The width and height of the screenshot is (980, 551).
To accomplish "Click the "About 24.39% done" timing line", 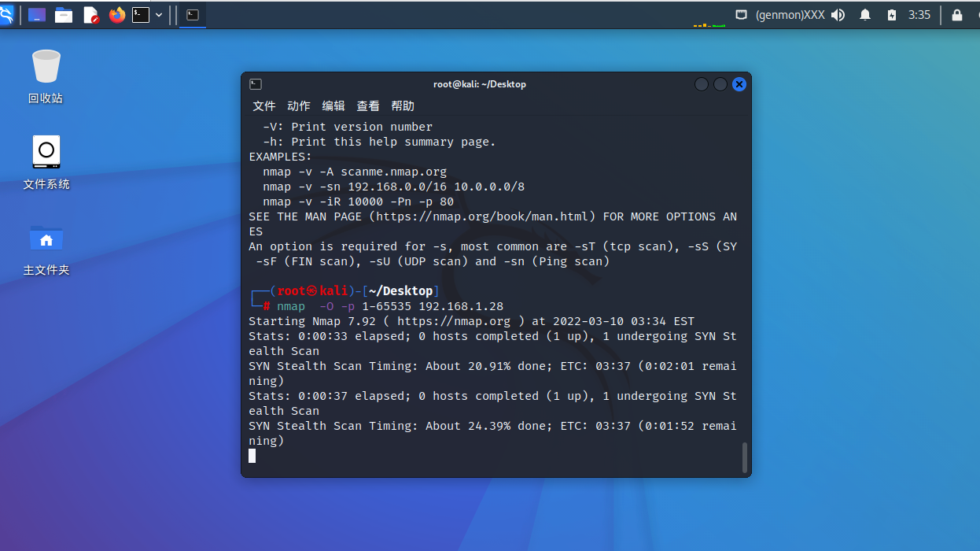I will (x=493, y=426).
